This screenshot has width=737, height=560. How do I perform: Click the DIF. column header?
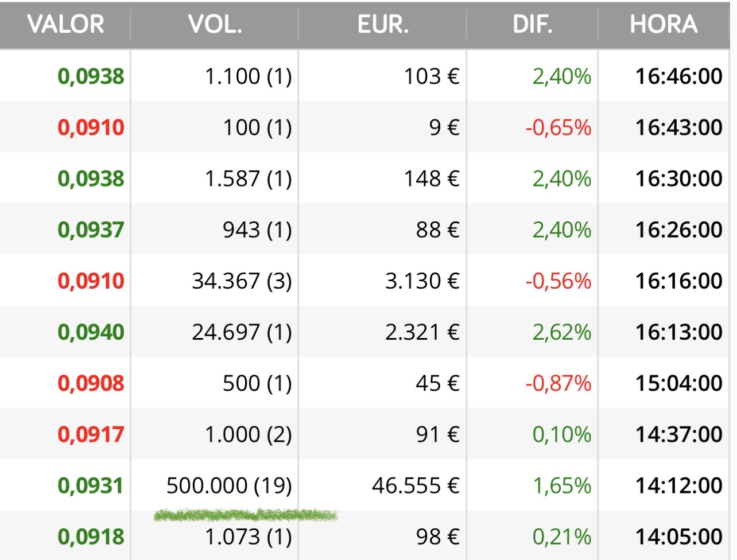point(533,25)
